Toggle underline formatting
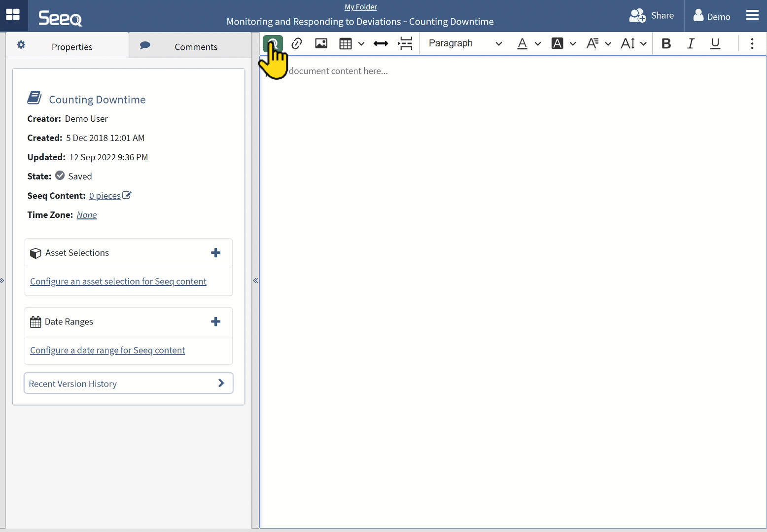 [x=715, y=43]
